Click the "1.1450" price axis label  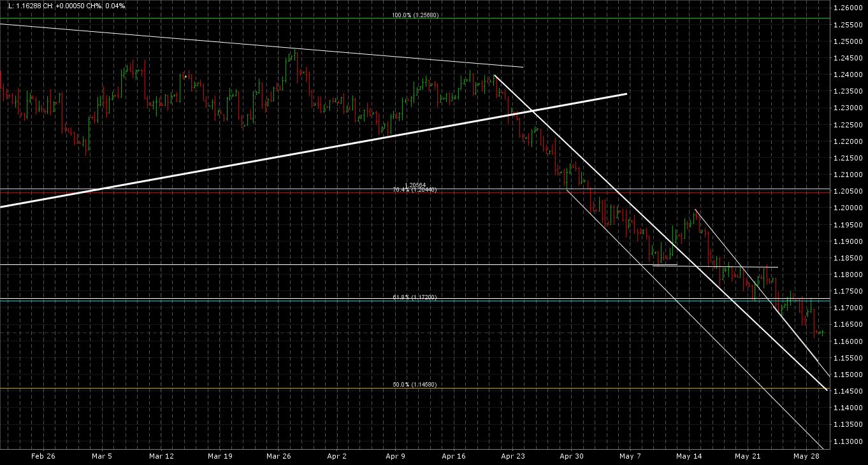click(x=847, y=391)
